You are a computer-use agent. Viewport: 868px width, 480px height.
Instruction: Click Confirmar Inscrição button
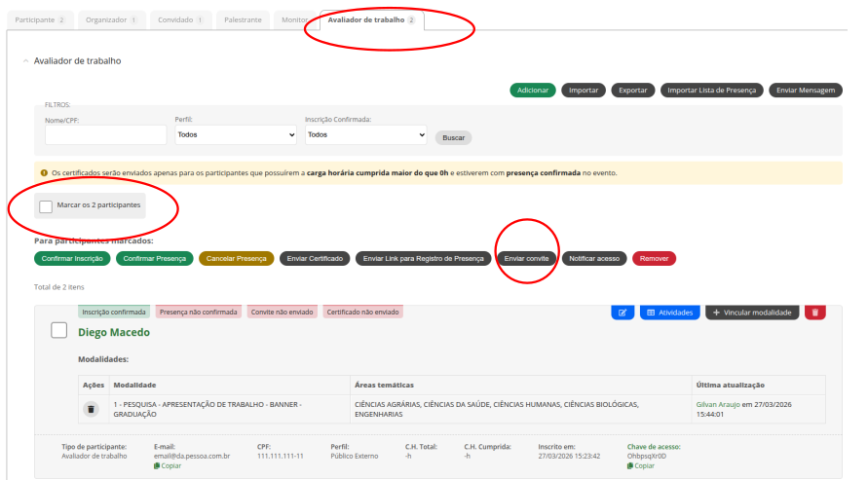(72, 258)
